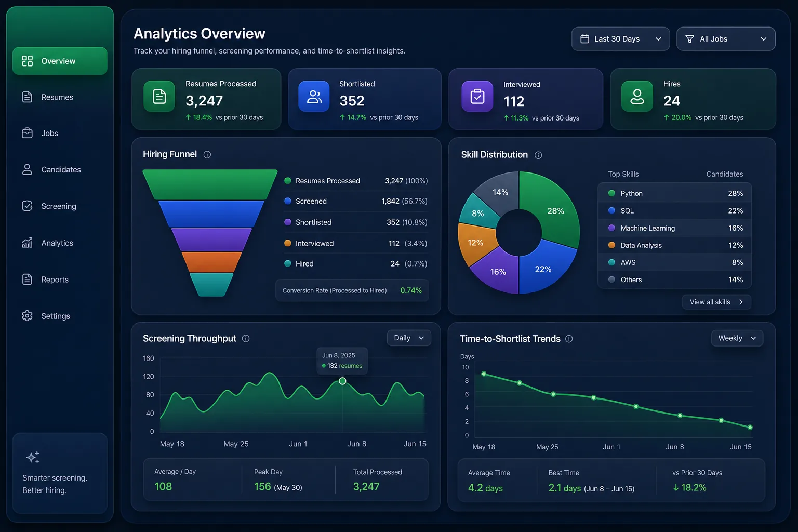Click the green Python legend swatch
This screenshot has height=532, width=798.
click(611, 193)
